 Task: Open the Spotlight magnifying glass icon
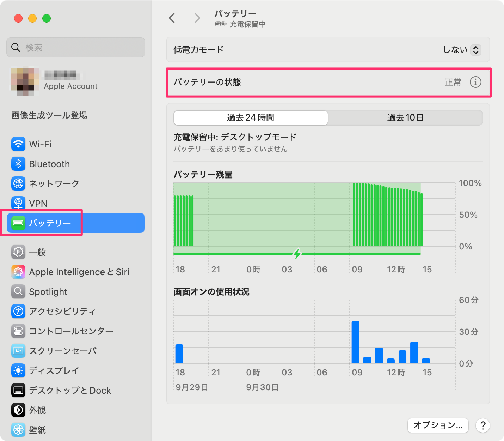tap(18, 291)
